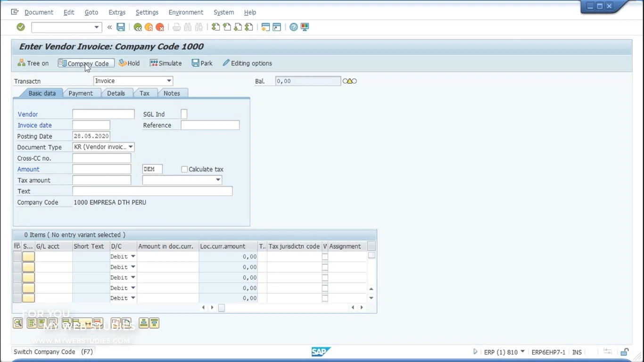Open the Debit dropdown in third table row
The width and height of the screenshot is (644, 362).
(x=133, y=278)
